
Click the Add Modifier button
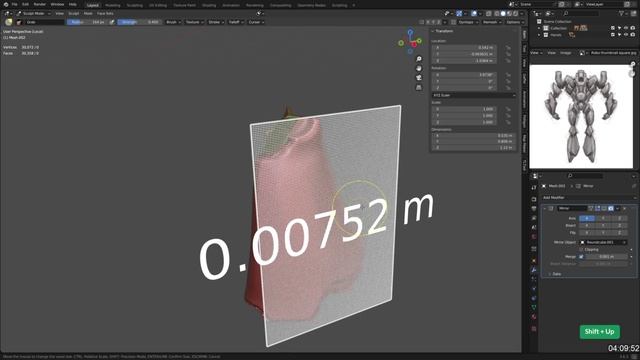[x=588, y=198]
